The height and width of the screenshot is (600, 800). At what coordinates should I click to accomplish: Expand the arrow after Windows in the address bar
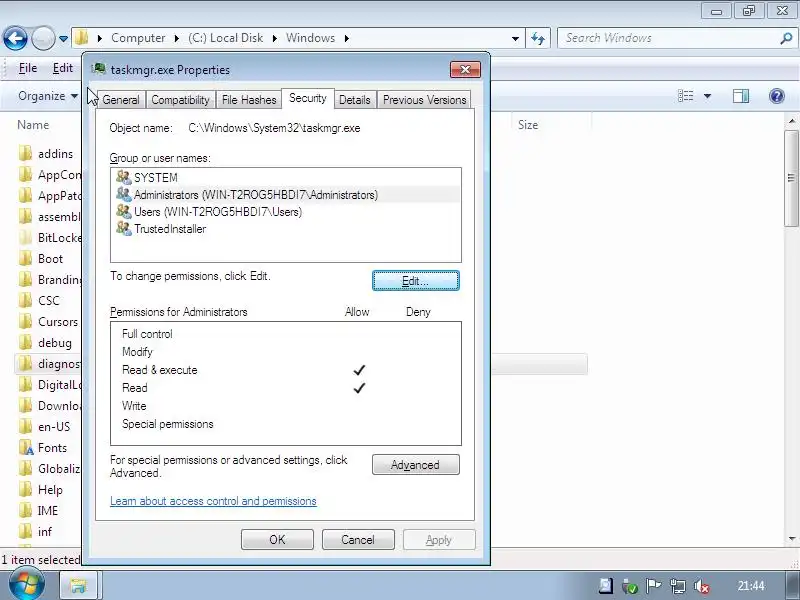[x=346, y=38]
